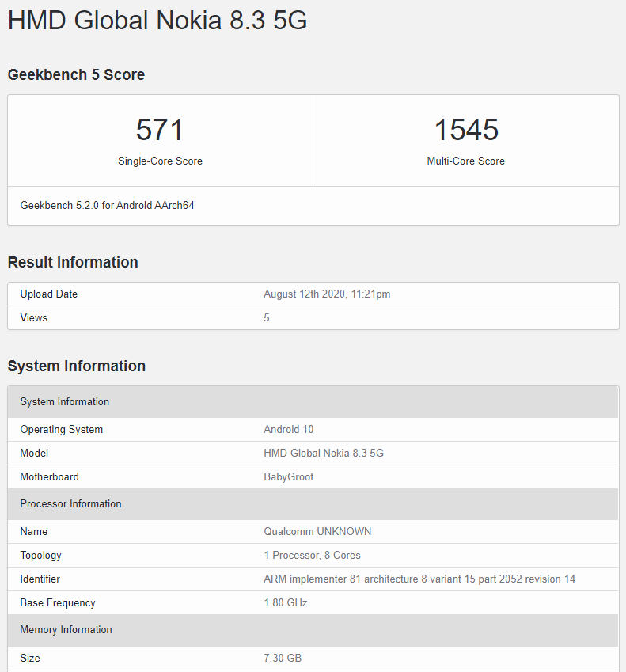
Task: Click the Upload Date label
Action: point(49,294)
